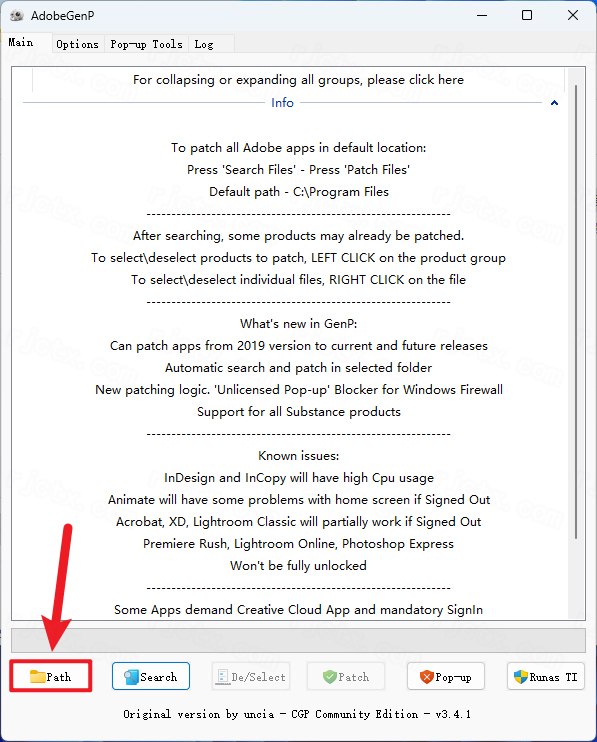Click the Runas TI button
The width and height of the screenshot is (597, 742).
tap(546, 676)
